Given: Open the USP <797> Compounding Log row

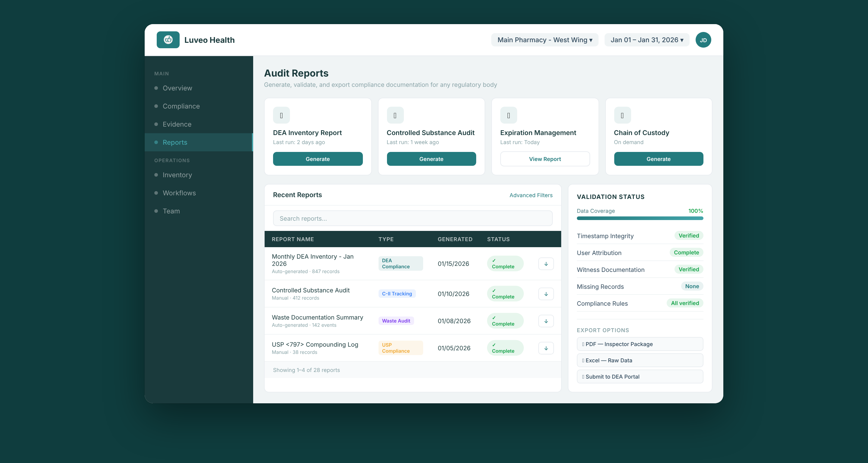Looking at the screenshot, I should point(412,348).
